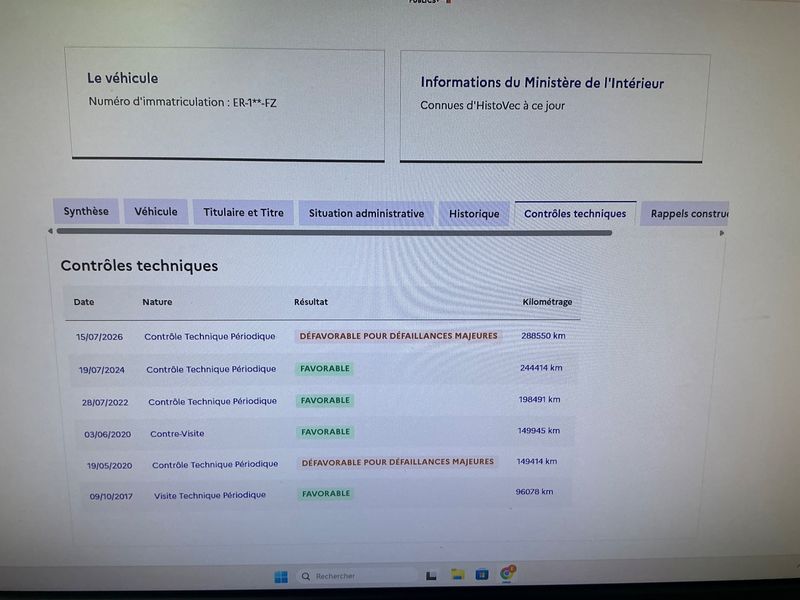Click the taskbar Rechercher search box
Screen dimensions: 800x600
click(x=356, y=576)
